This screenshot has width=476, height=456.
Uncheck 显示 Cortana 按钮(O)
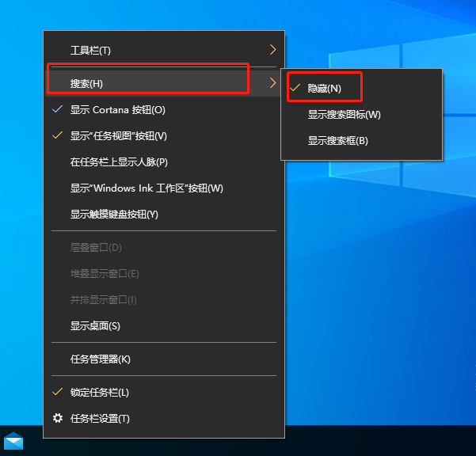pyautogui.click(x=117, y=110)
